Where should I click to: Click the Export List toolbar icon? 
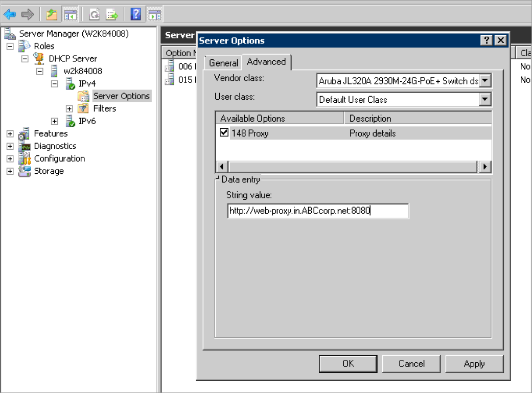pyautogui.click(x=112, y=15)
